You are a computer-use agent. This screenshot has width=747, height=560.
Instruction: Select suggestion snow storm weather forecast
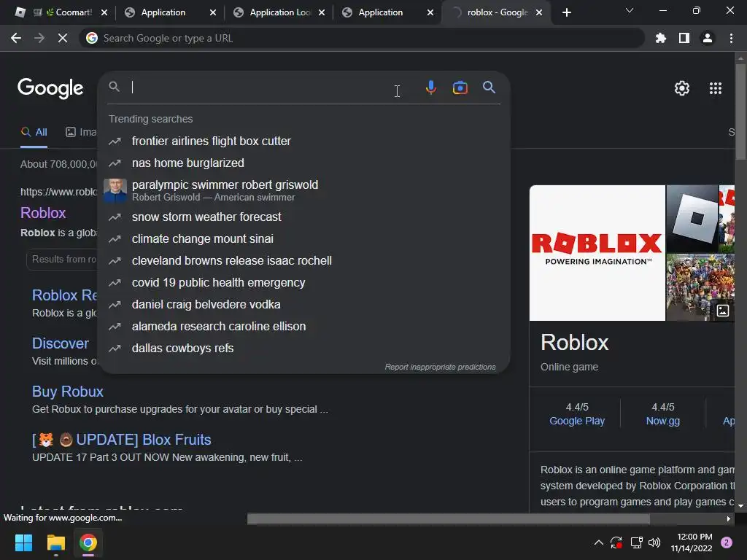pyautogui.click(x=304, y=217)
